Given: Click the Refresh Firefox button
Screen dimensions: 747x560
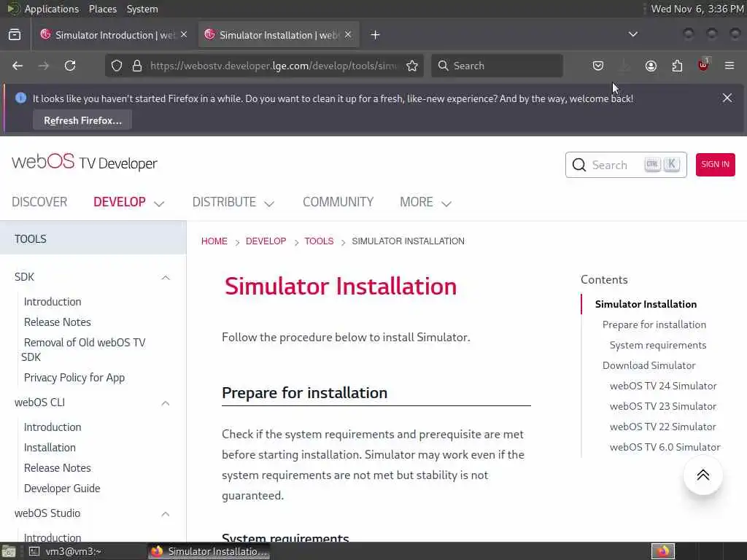Looking at the screenshot, I should tap(82, 120).
